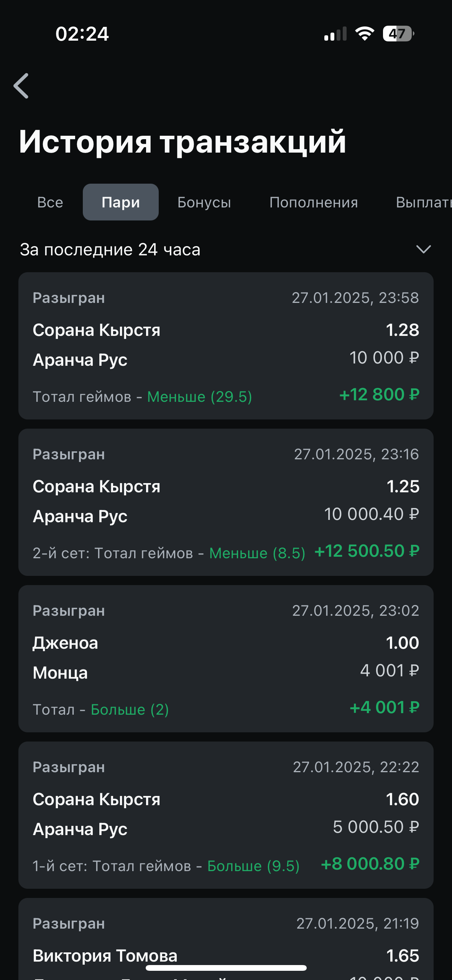
Task: Switch to the 'Пополнения' tab
Action: pos(314,202)
